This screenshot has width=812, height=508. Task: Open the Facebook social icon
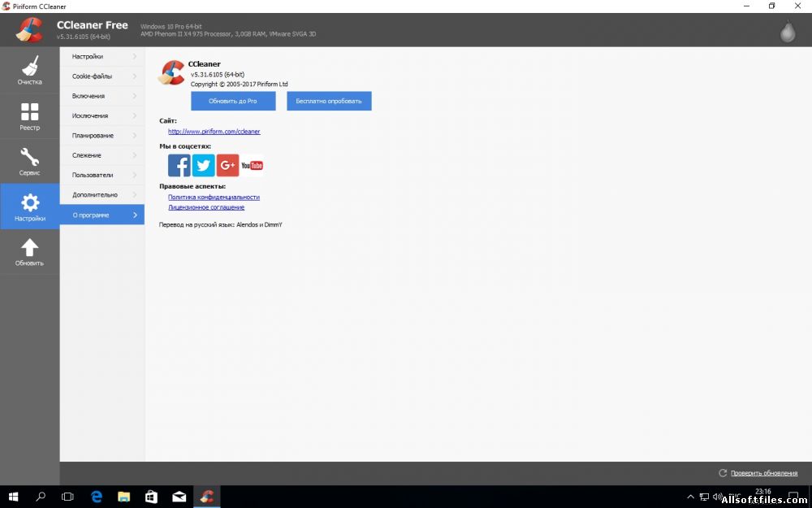coord(179,165)
